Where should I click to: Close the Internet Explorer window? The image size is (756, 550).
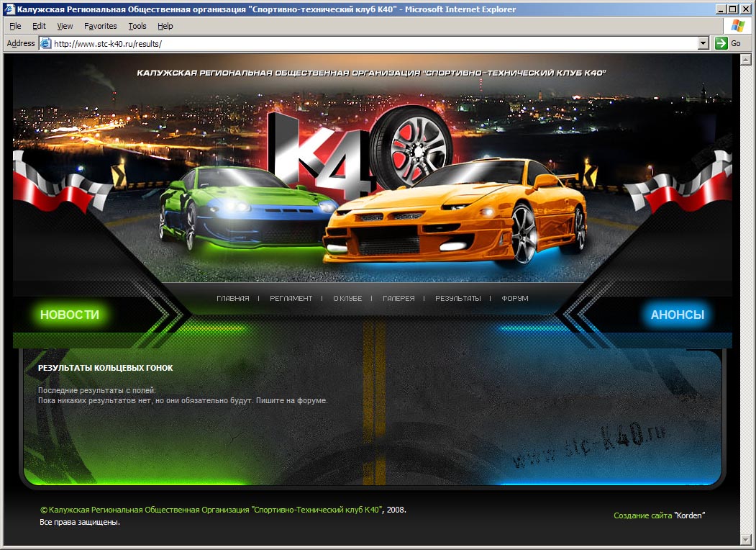point(744,9)
